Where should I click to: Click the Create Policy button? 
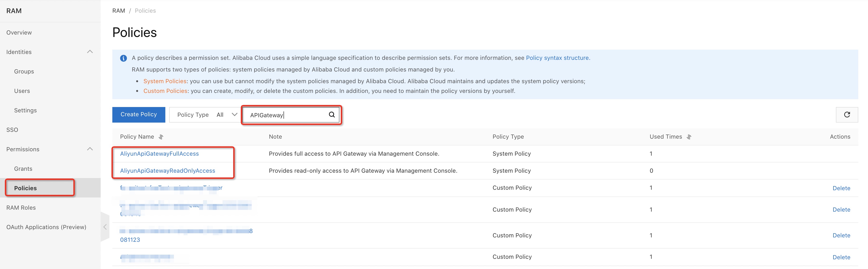point(139,115)
